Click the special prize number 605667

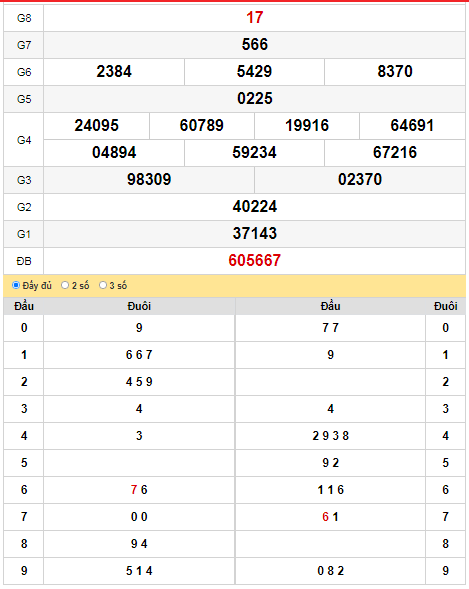click(255, 261)
